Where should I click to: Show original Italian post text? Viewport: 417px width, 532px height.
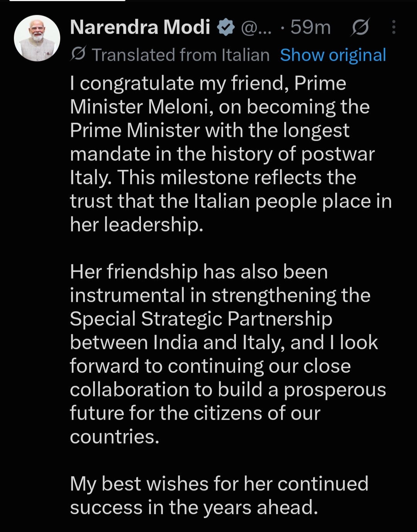(x=333, y=55)
